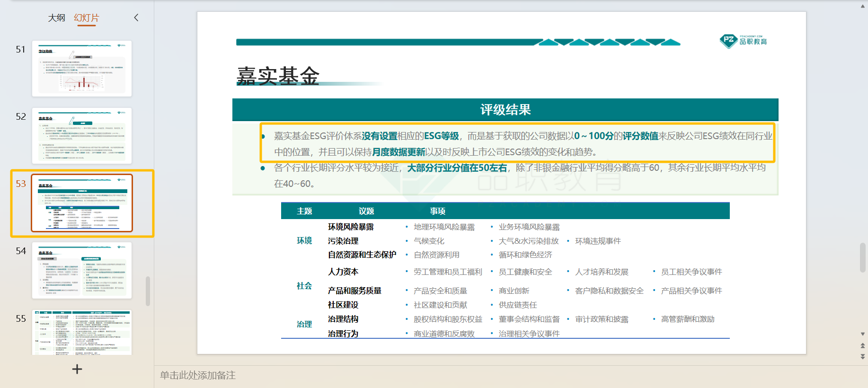The height and width of the screenshot is (388, 868).
Task: Click the 污染治理 topic text
Action: click(343, 241)
